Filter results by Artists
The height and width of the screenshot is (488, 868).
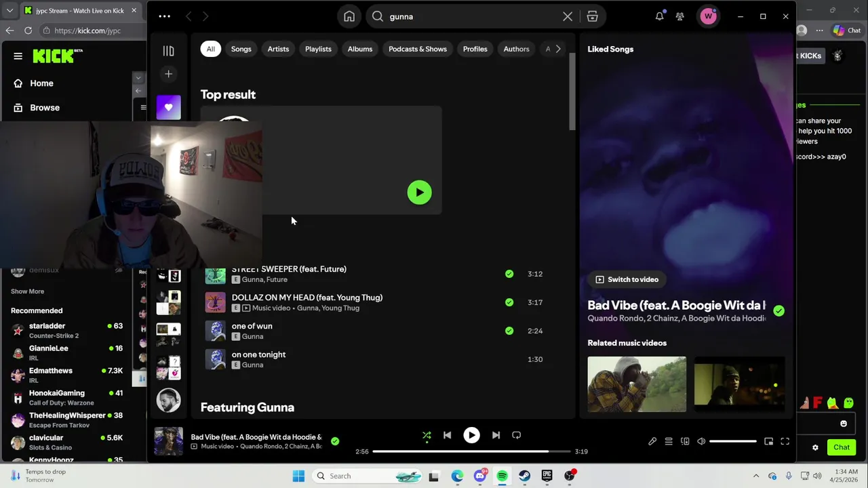point(278,49)
